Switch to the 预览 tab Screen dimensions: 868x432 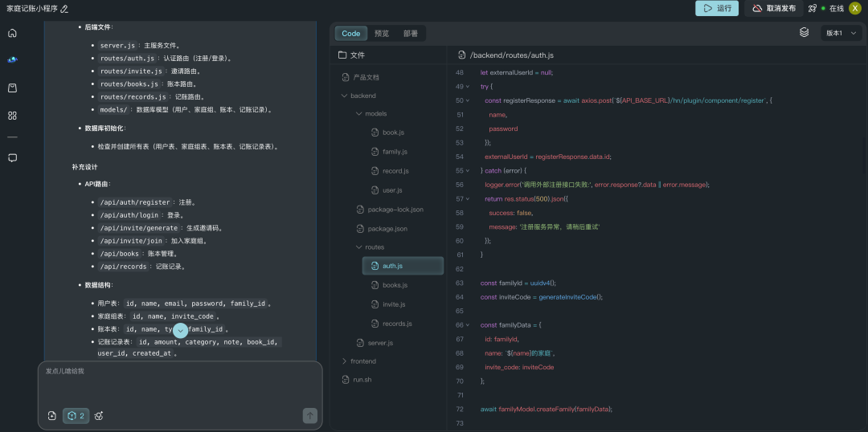pyautogui.click(x=382, y=33)
